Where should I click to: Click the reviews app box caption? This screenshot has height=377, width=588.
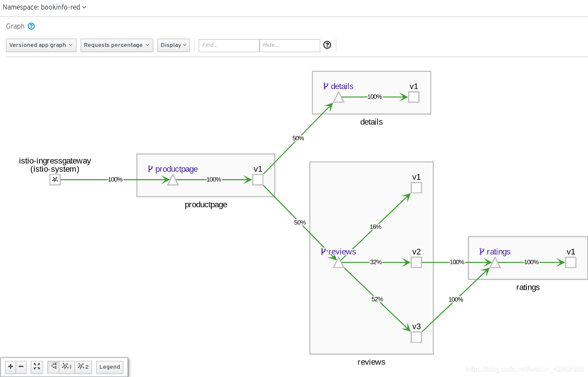click(371, 362)
